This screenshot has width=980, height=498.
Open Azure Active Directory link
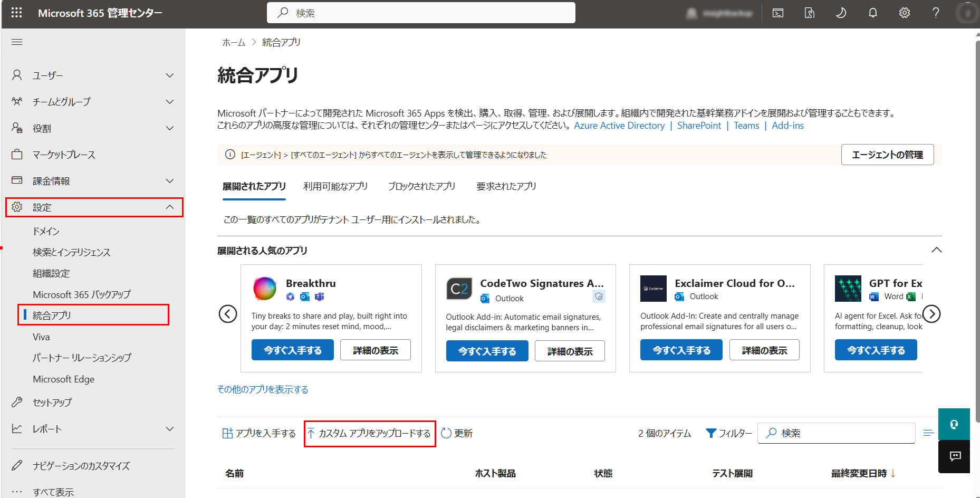[x=619, y=126]
